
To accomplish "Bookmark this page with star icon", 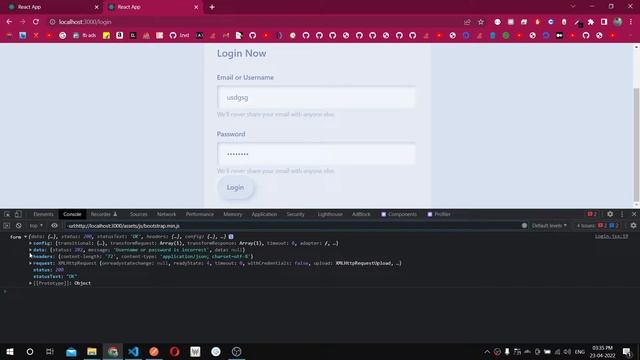I will point(481,22).
